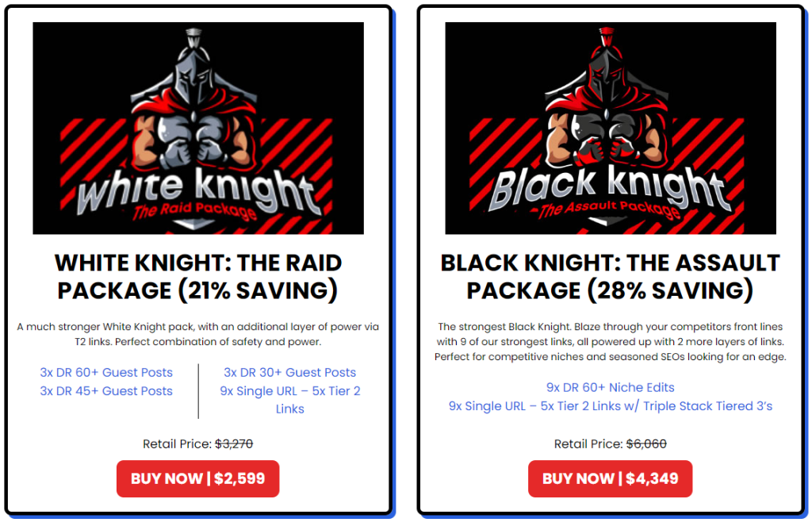812x526 pixels.
Task: Click the crossed-out $6,060 retail price
Action: (646, 444)
